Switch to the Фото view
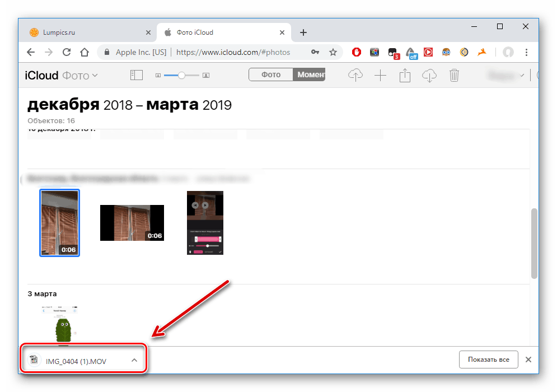Image resolution: width=557 pixels, height=392 pixels. 271,74
